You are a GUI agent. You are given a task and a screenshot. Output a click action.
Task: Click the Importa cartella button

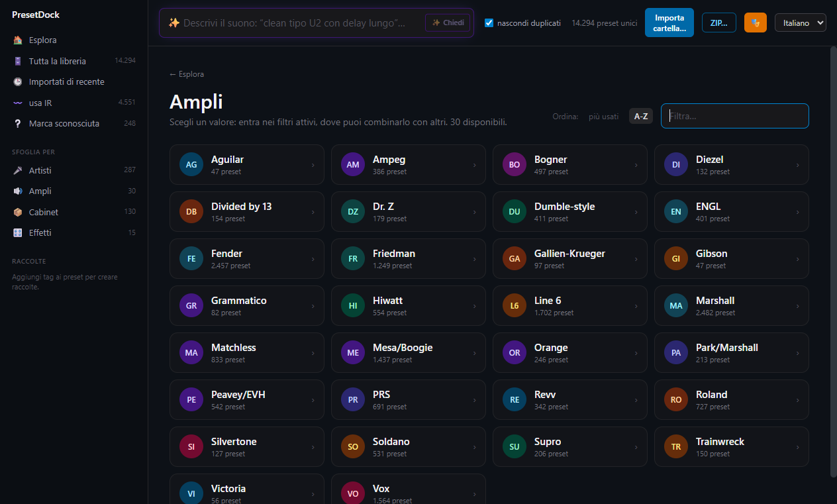pos(669,23)
